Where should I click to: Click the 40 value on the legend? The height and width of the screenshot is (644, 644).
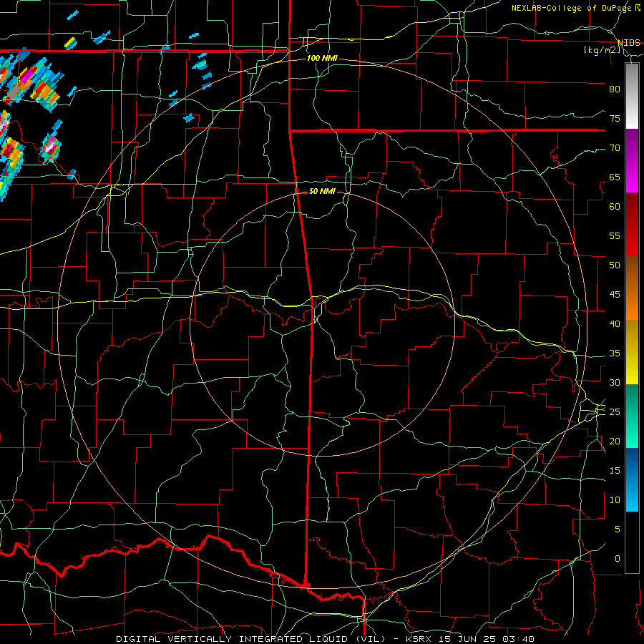coord(615,323)
